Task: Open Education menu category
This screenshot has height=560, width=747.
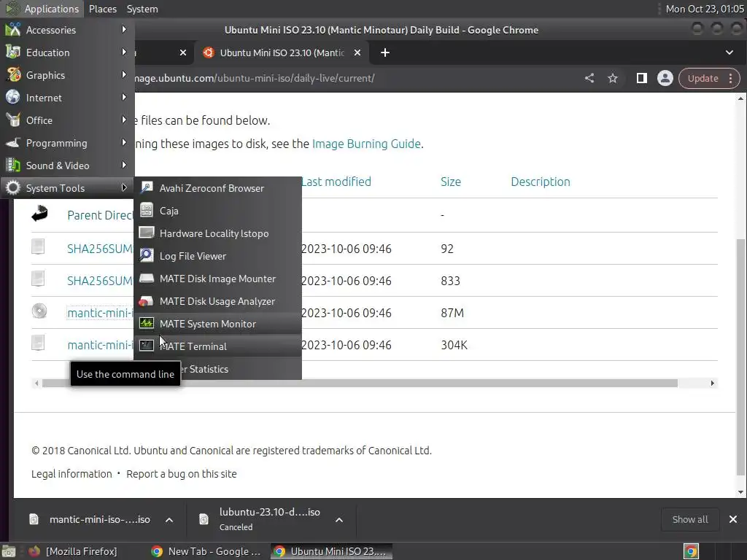Action: point(67,52)
